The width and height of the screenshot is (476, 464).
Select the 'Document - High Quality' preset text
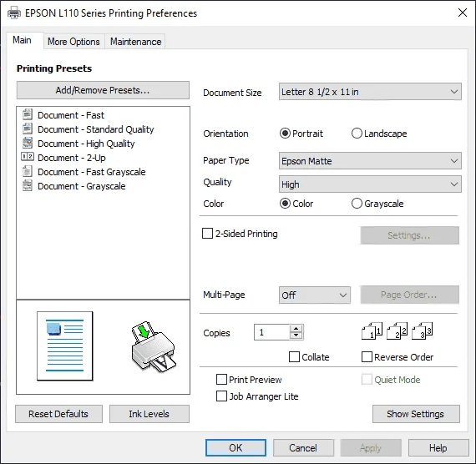coord(86,144)
